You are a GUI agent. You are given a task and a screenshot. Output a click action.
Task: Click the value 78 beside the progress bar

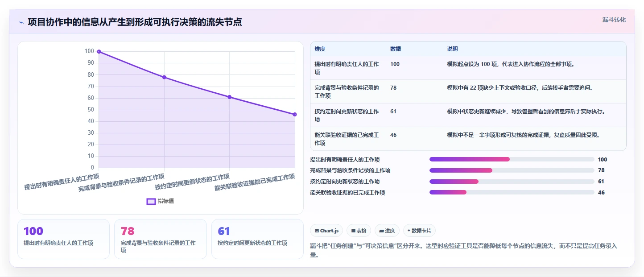click(601, 170)
